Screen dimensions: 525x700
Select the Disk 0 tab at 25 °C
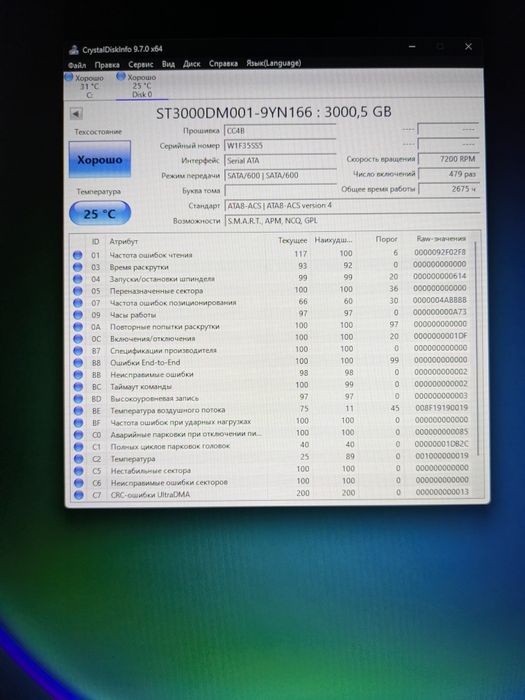[142, 85]
